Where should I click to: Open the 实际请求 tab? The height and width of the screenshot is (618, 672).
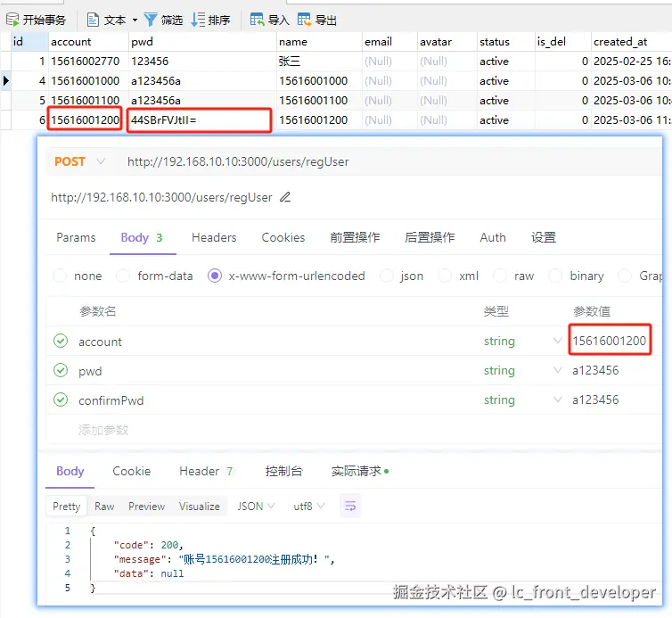360,472
